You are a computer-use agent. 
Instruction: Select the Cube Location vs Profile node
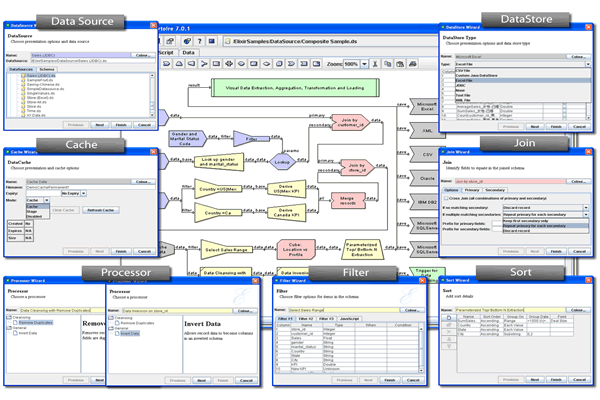296,249
